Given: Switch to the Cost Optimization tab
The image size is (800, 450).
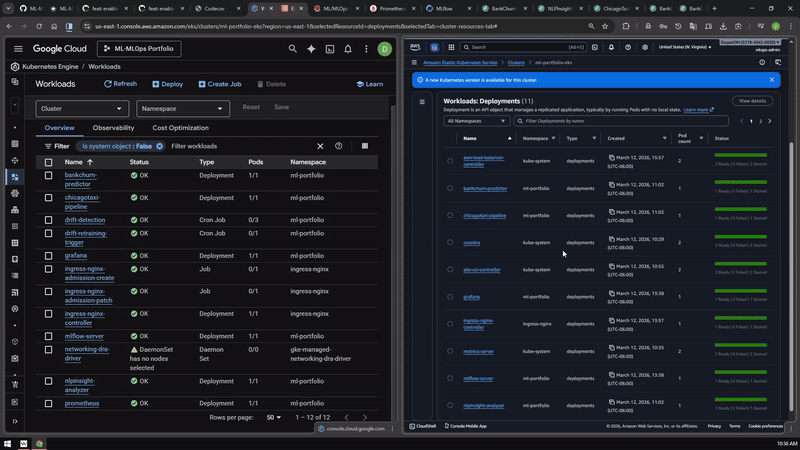Looking at the screenshot, I should [181, 128].
